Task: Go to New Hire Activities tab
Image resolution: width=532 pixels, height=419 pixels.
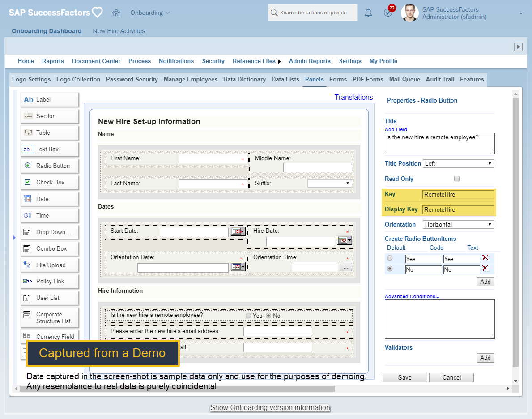Action: point(119,31)
